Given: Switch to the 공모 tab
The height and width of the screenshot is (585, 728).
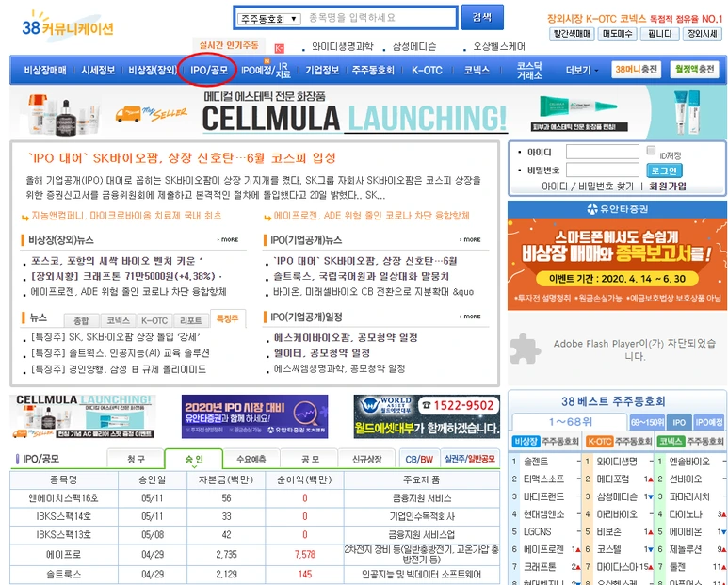Looking at the screenshot, I should coord(310,459).
